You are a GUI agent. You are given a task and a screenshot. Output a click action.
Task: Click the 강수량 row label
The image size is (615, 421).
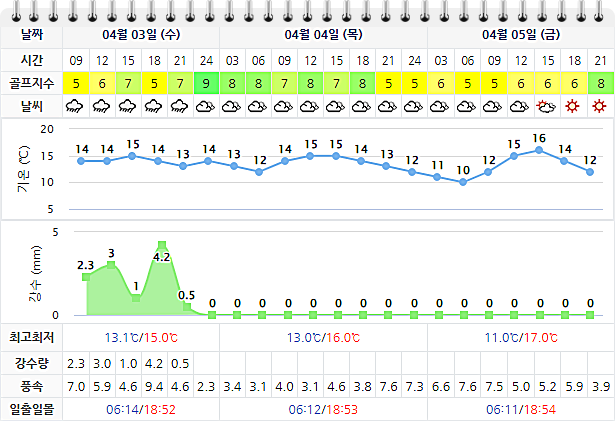[x=31, y=363]
